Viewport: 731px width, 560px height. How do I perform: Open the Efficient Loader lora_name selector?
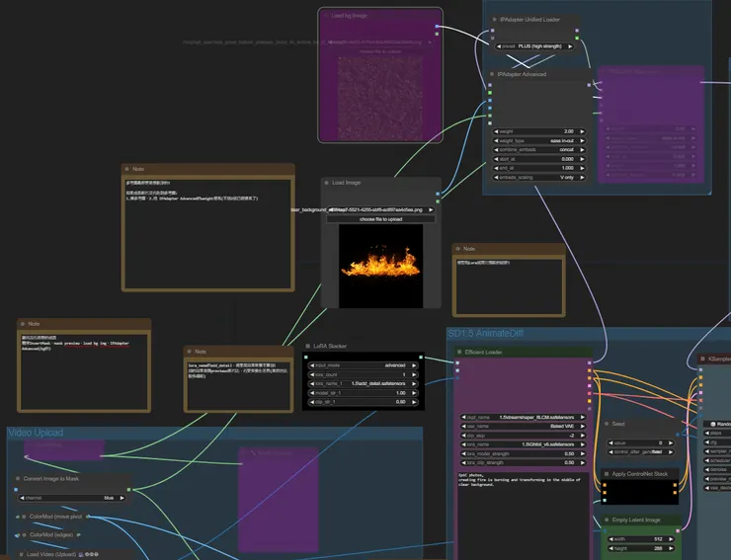pos(524,444)
